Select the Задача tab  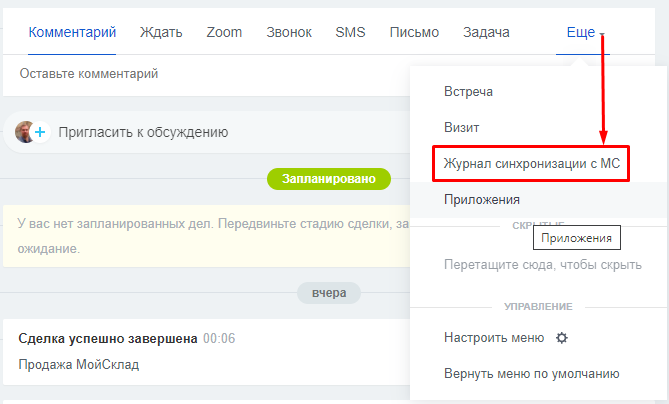tap(486, 32)
